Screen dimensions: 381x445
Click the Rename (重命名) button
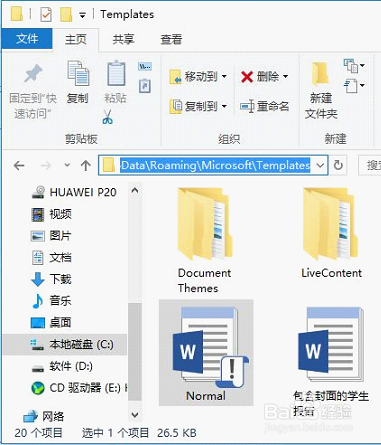click(265, 106)
